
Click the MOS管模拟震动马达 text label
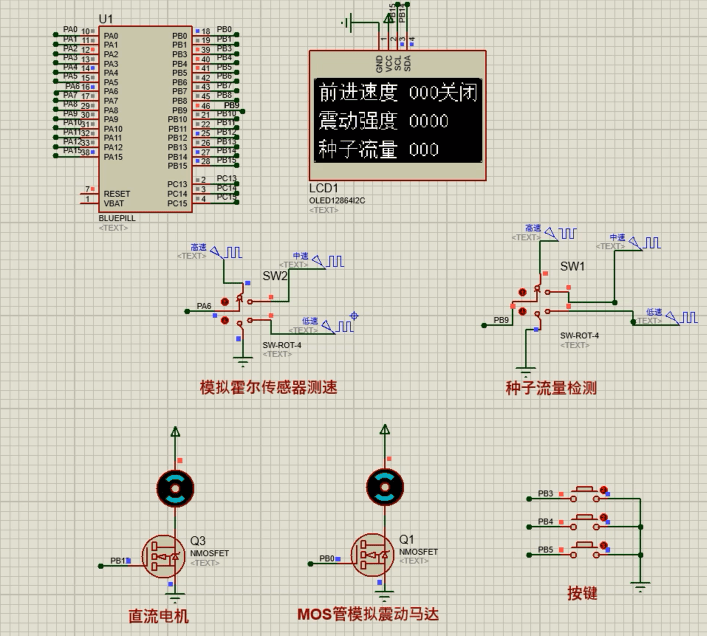pos(368,614)
